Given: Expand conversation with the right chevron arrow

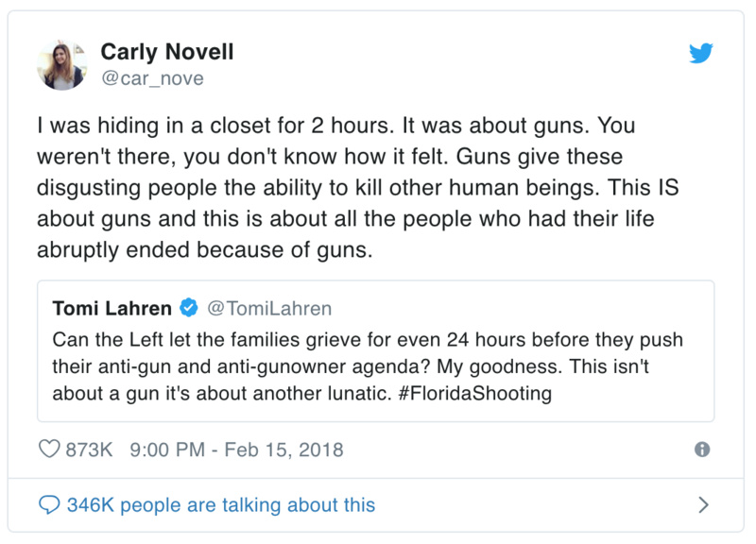Looking at the screenshot, I should click(702, 505).
